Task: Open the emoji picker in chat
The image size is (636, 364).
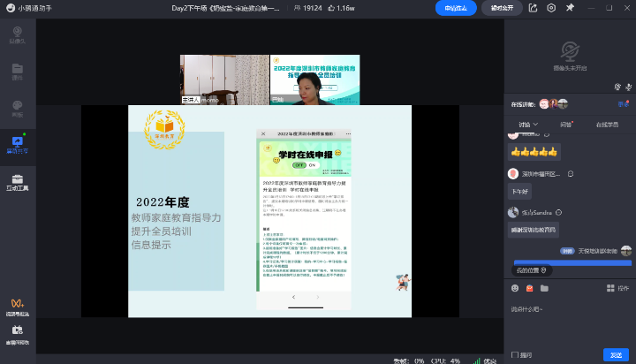Action: (x=515, y=288)
